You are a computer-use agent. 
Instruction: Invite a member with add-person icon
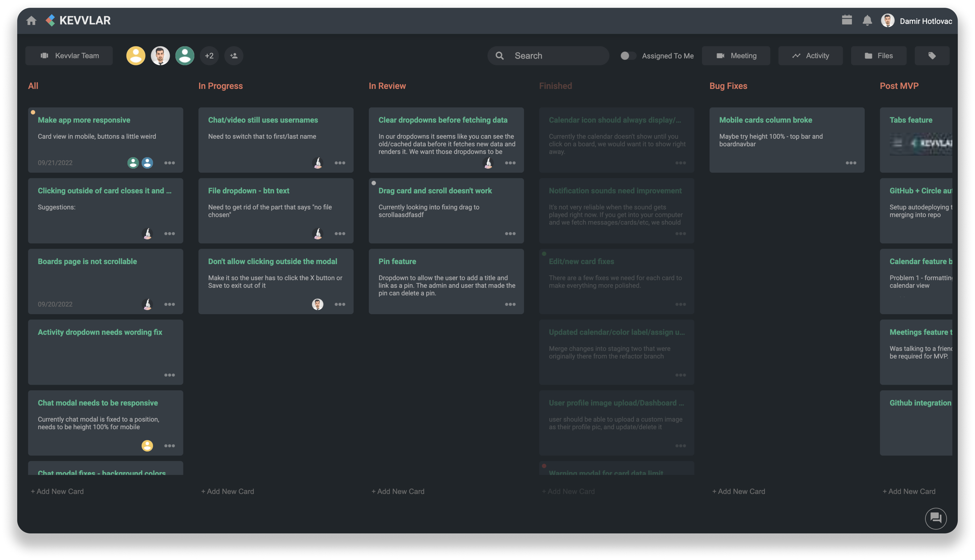(234, 56)
